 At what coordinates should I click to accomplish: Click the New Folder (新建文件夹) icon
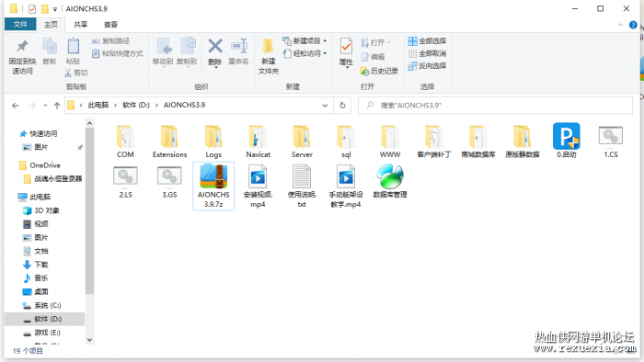[x=269, y=57]
